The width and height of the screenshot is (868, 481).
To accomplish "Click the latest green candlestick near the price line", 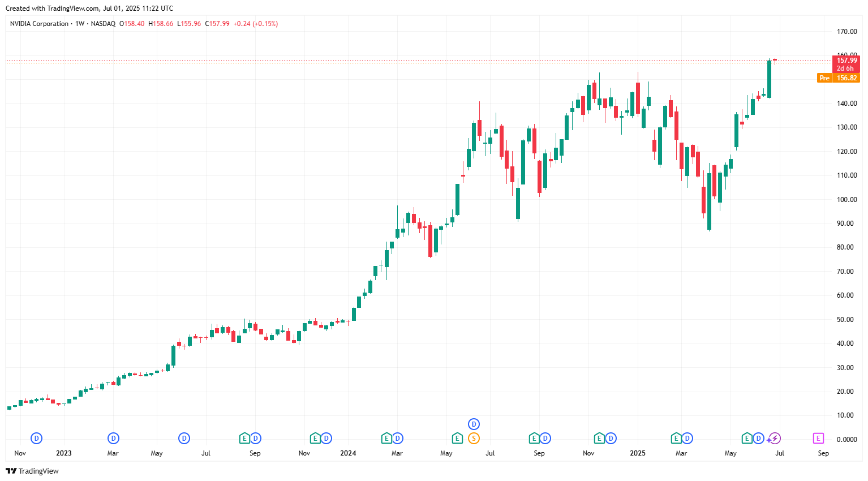I will (x=768, y=79).
